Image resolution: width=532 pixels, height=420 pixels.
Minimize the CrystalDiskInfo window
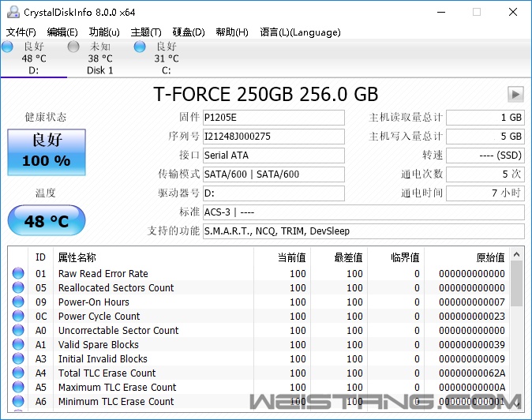[441, 12]
